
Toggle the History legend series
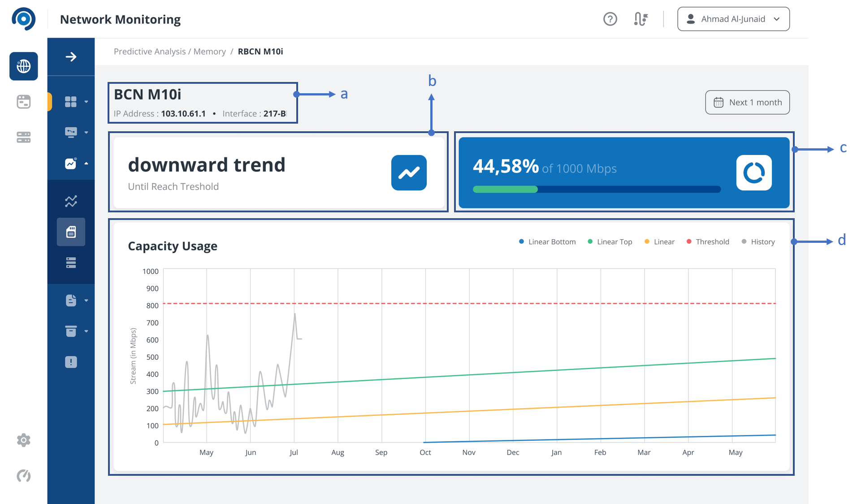coord(758,242)
